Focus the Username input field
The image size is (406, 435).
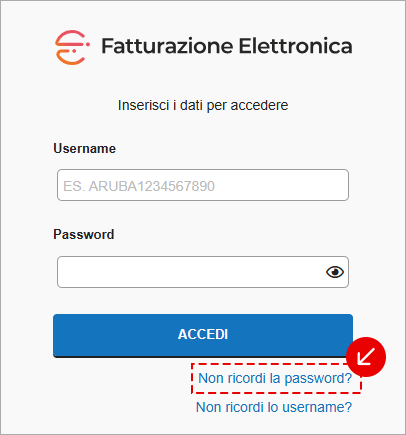[203, 185]
